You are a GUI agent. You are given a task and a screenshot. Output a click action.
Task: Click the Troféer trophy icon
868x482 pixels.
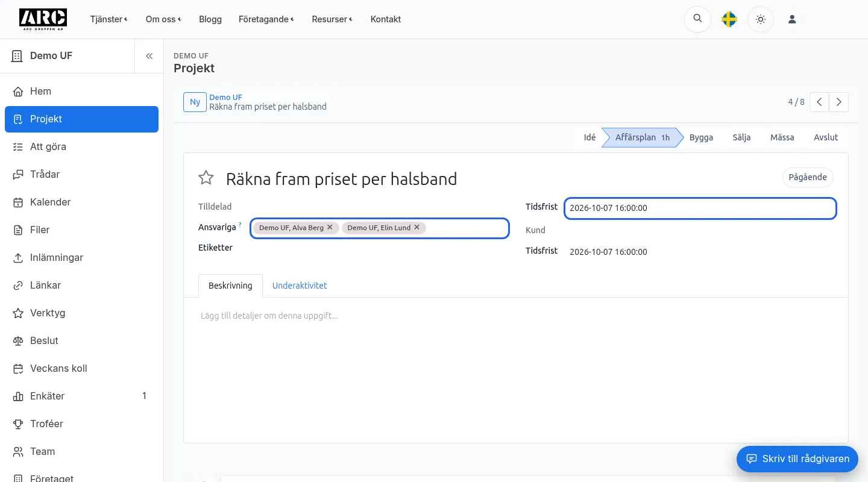[18, 424]
